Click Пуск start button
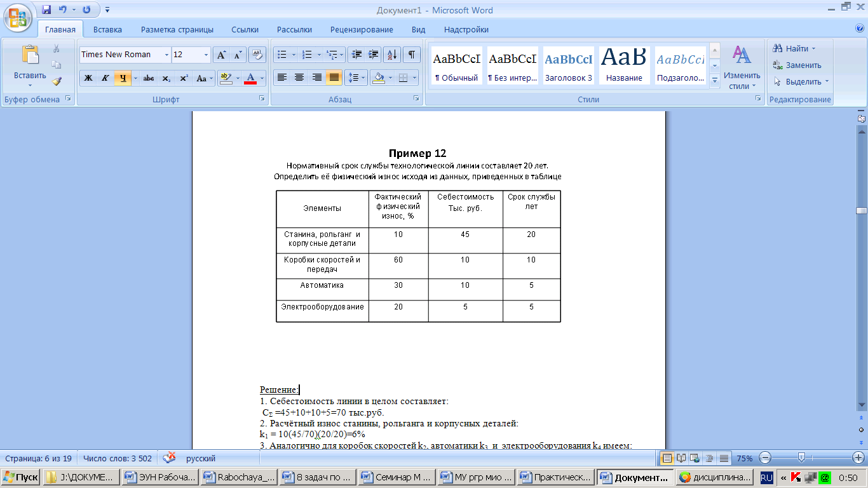The height and width of the screenshot is (488, 868). tap(21, 477)
